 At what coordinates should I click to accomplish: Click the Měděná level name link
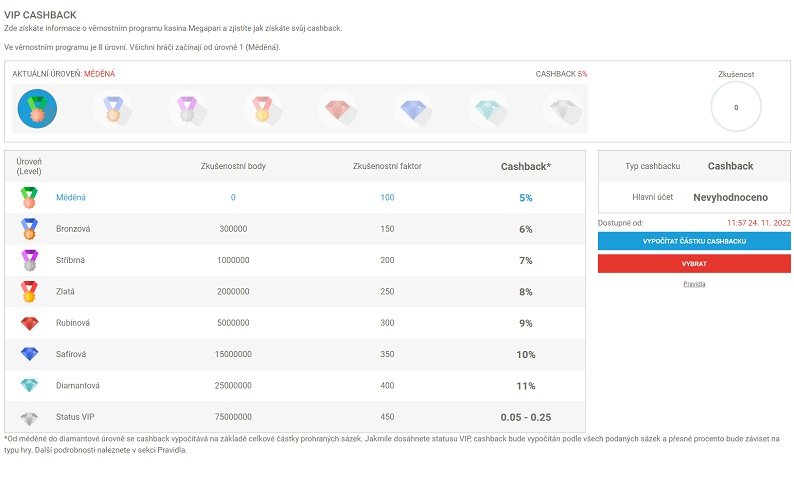pyautogui.click(x=72, y=198)
